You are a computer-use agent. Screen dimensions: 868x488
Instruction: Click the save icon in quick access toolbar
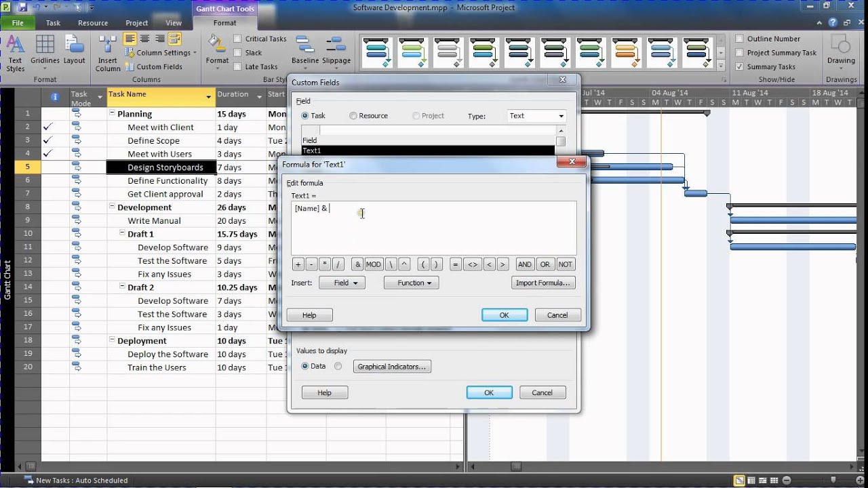pyautogui.click(x=22, y=7)
